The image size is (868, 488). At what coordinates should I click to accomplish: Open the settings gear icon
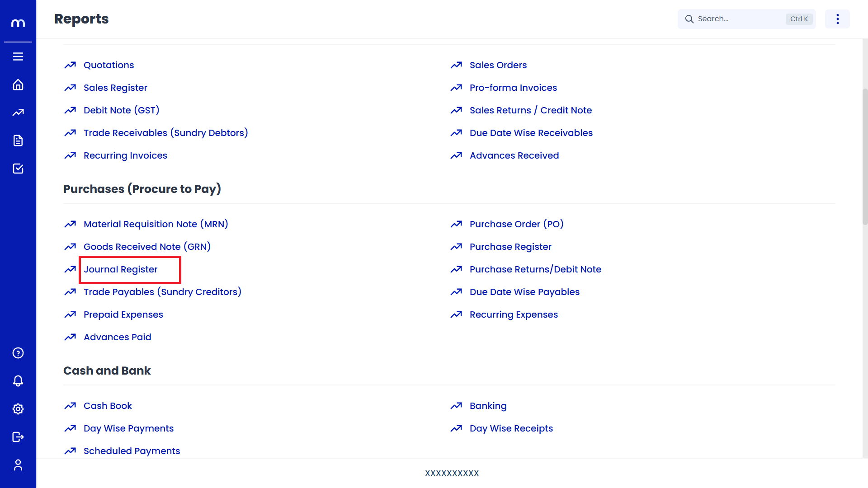18,409
